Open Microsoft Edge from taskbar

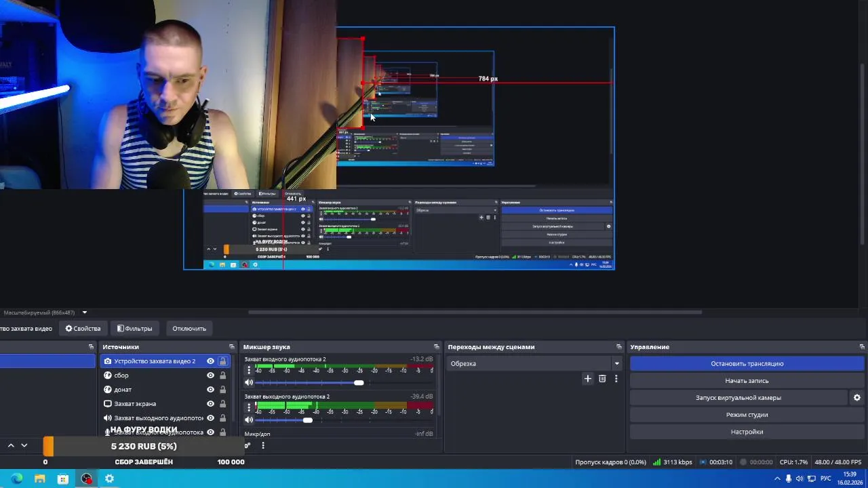tap(17, 479)
